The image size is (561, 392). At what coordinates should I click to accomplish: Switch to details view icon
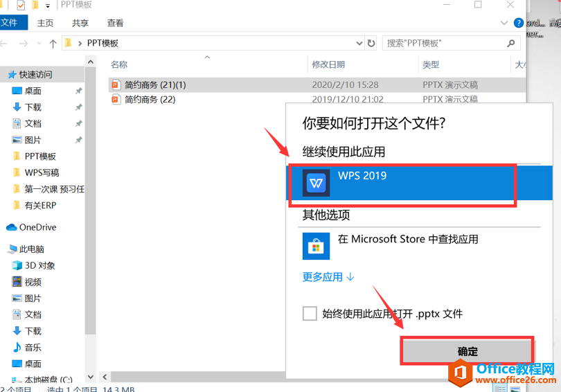[x=501, y=389]
